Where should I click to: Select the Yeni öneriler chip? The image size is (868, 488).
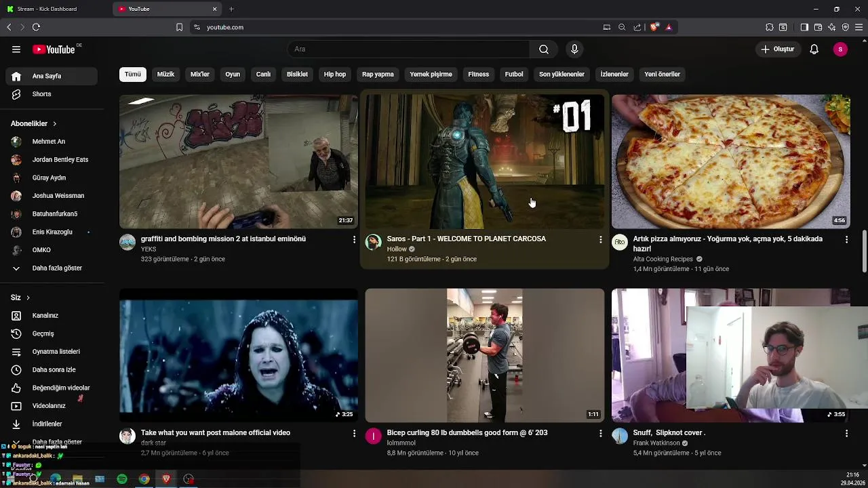662,74
